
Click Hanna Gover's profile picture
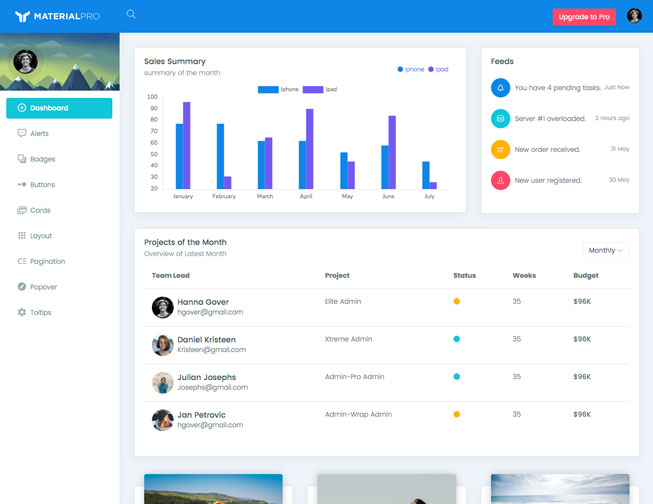pos(162,307)
